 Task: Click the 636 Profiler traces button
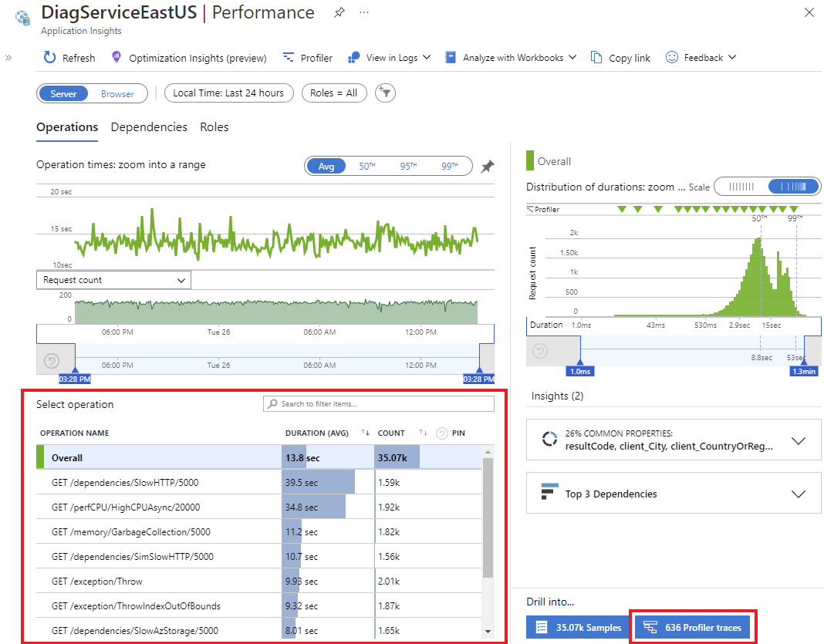pos(692,627)
